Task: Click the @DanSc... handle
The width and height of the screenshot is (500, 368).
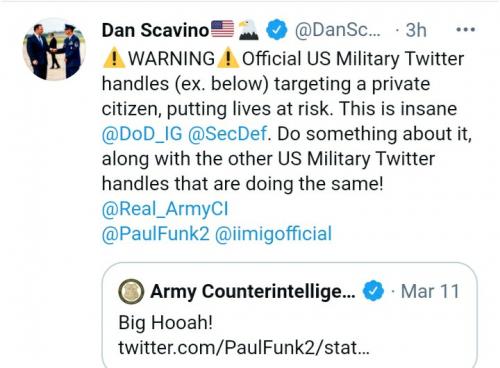Action: point(337,30)
